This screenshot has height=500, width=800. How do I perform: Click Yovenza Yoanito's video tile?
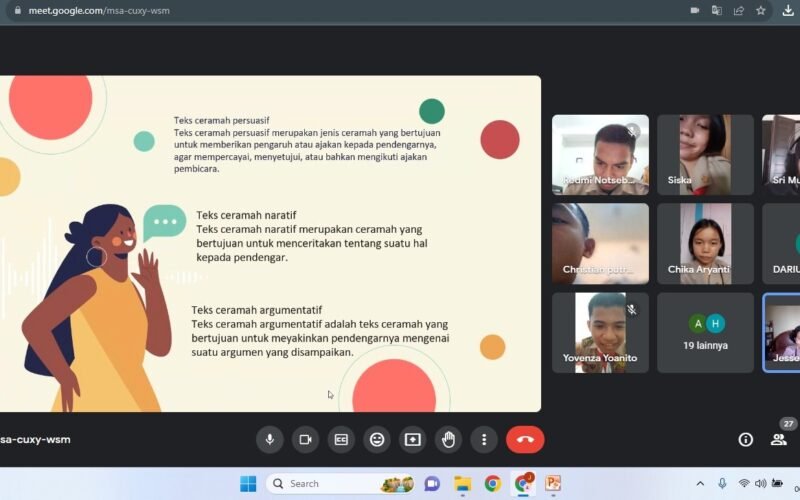point(600,332)
